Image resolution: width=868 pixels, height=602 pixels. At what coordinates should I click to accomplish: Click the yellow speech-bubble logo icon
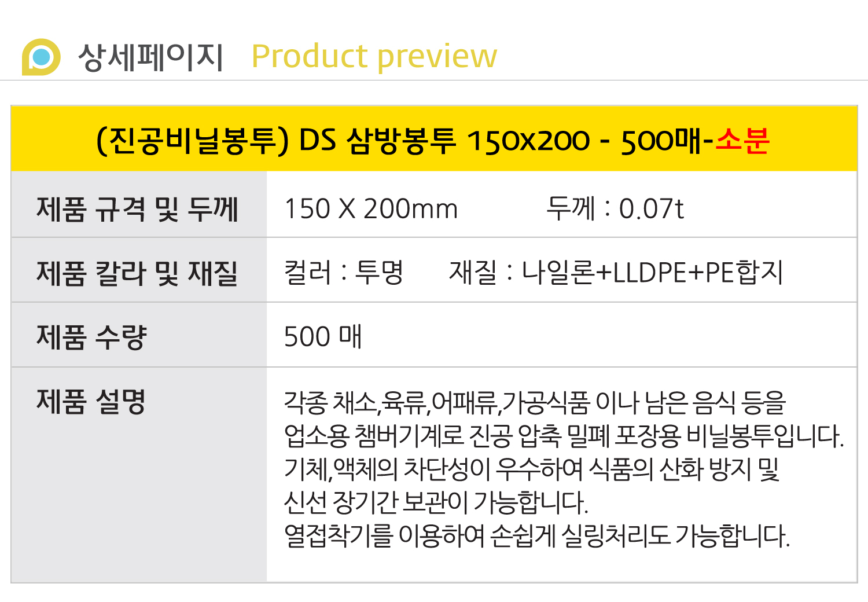tap(41, 57)
